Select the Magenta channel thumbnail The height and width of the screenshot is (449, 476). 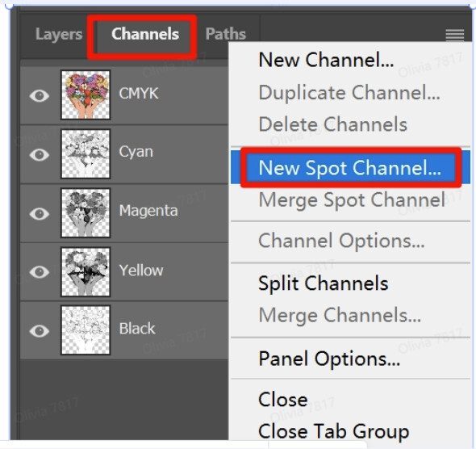[86, 212]
